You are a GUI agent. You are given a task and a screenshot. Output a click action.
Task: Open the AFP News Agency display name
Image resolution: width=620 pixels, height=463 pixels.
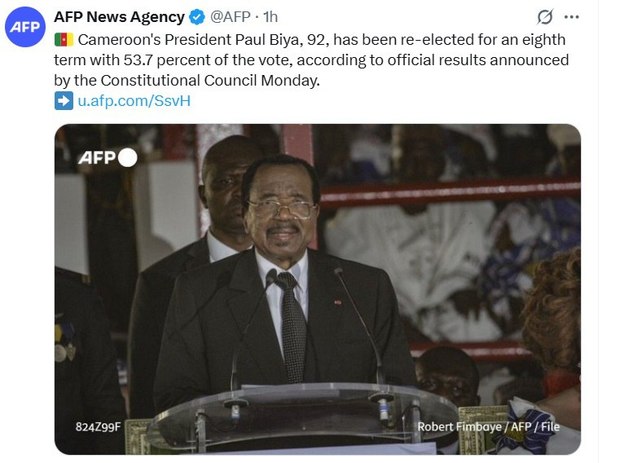point(119,17)
